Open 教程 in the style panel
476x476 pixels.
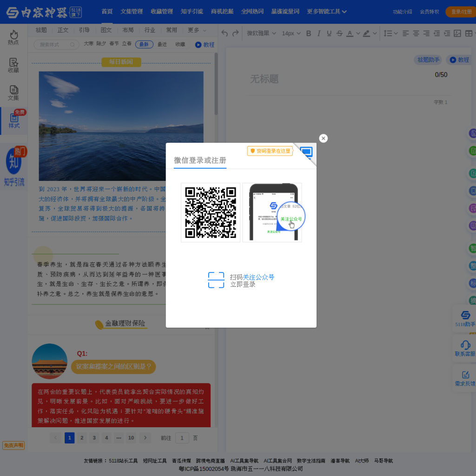(x=205, y=45)
